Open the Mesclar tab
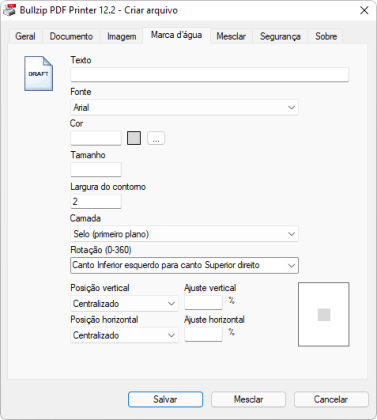 tap(231, 36)
